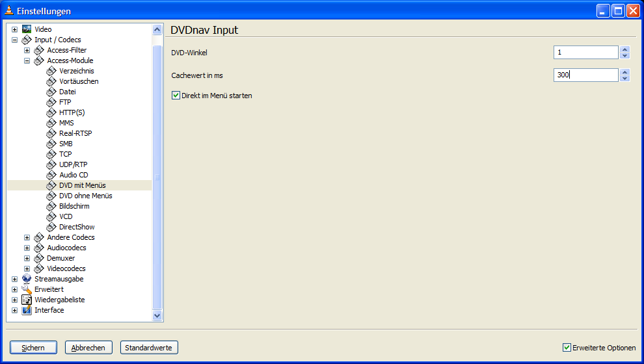Decrease the DVD-Winkel value
The image size is (644, 364).
pyautogui.click(x=624, y=55)
